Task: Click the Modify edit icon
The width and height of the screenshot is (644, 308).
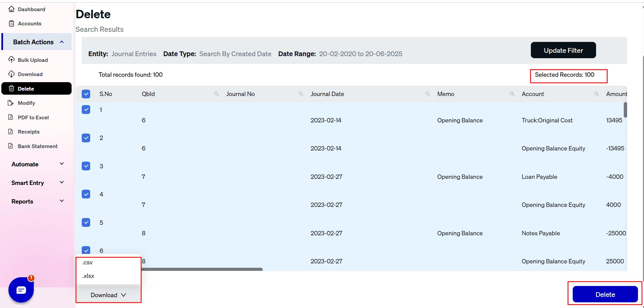Action: (11, 103)
